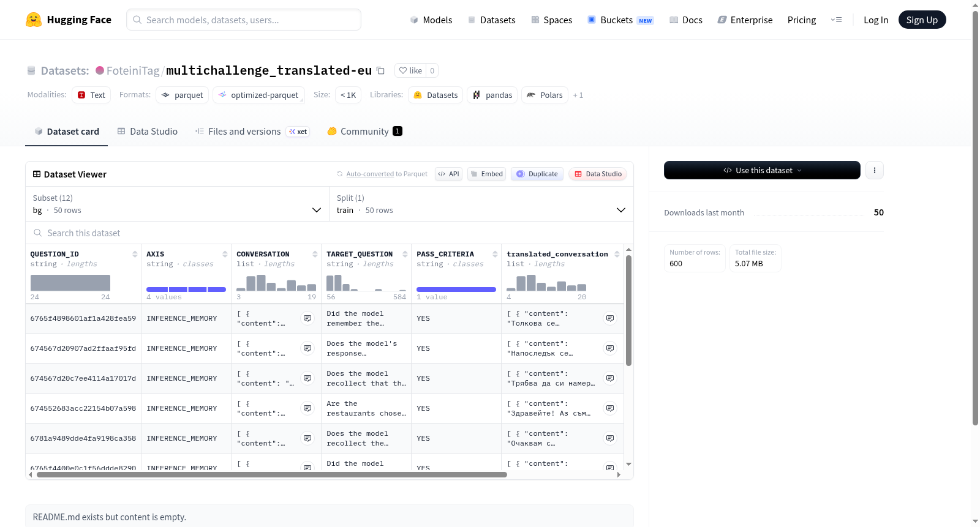Click the dataset viewer horizontal scrollbar
The image size is (980, 527).
coord(272,474)
